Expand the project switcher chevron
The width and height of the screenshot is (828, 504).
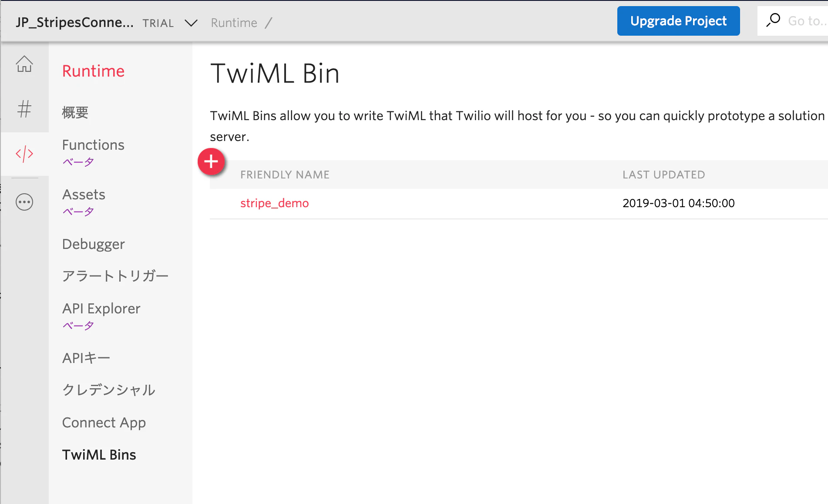click(191, 23)
